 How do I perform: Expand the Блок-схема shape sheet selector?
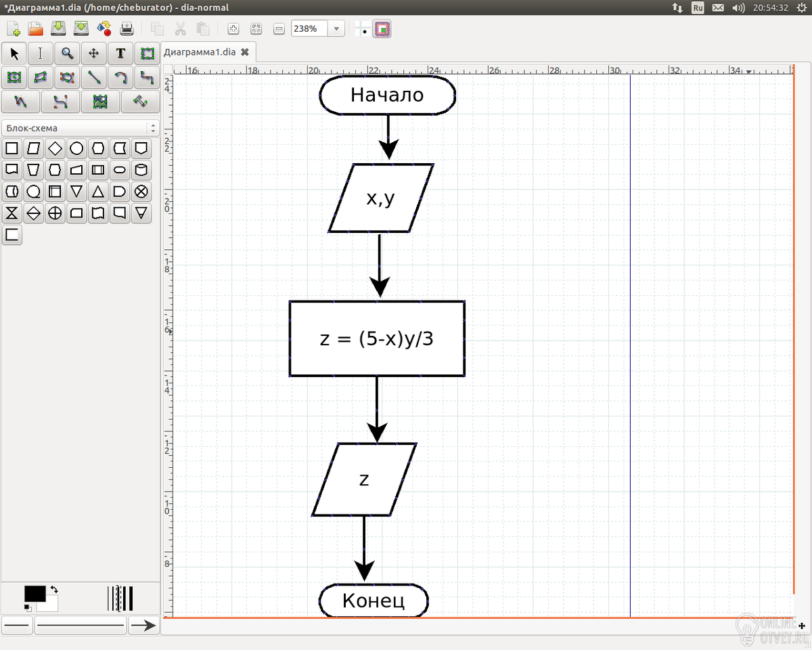pos(80,128)
